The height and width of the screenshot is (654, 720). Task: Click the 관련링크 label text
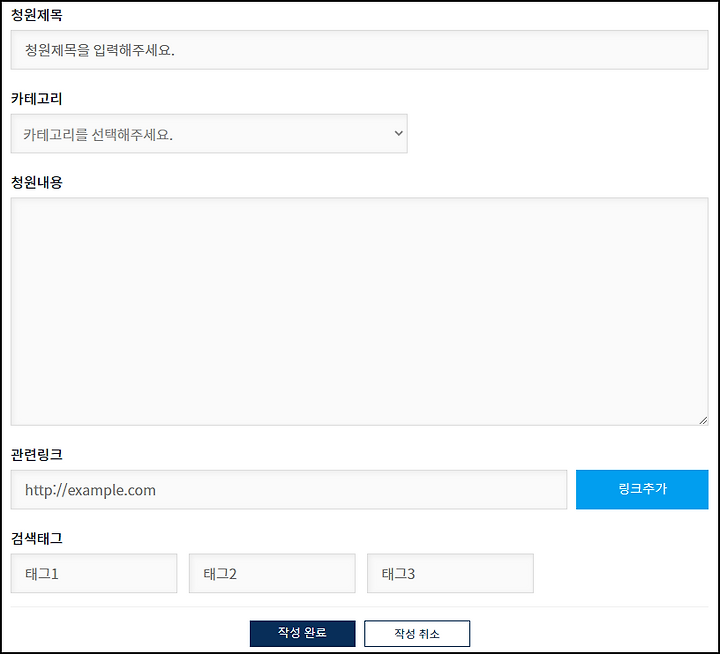[x=37, y=455]
